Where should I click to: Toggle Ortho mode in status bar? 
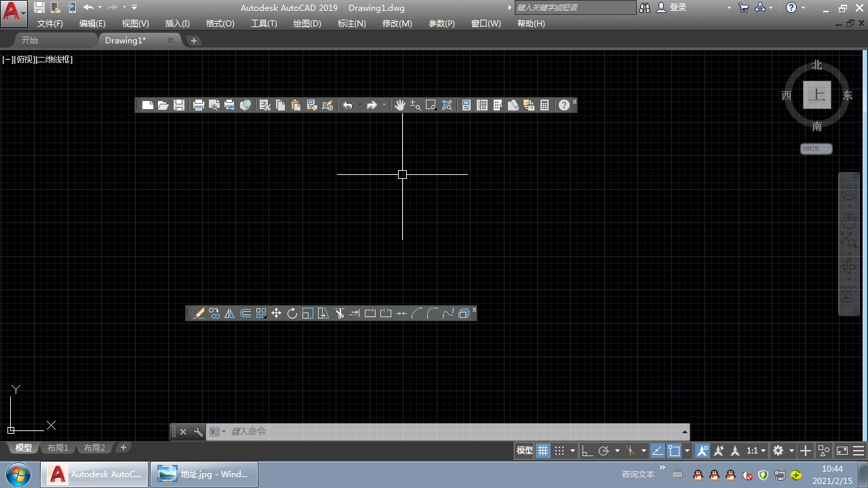(x=587, y=451)
